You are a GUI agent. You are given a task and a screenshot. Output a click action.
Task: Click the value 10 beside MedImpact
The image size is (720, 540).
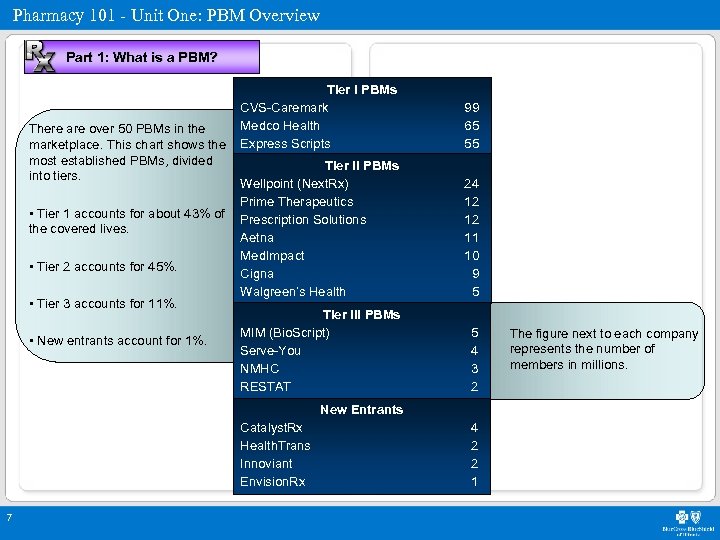(472, 256)
